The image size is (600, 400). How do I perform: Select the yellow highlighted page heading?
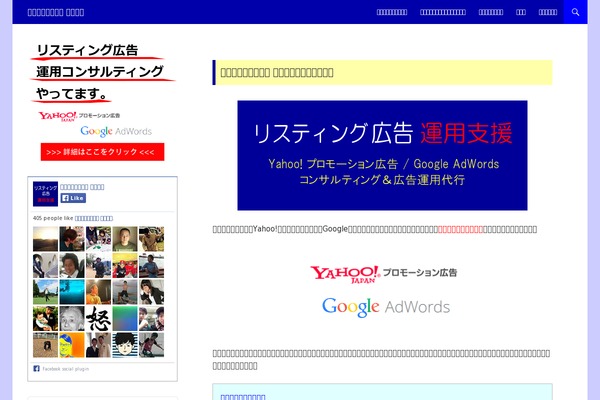382,72
